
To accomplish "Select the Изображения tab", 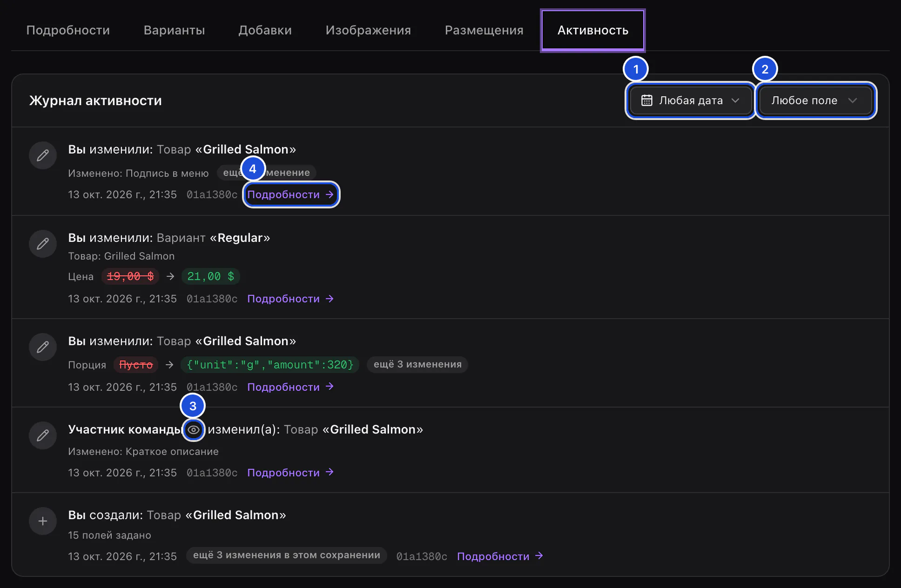I will 368,30.
